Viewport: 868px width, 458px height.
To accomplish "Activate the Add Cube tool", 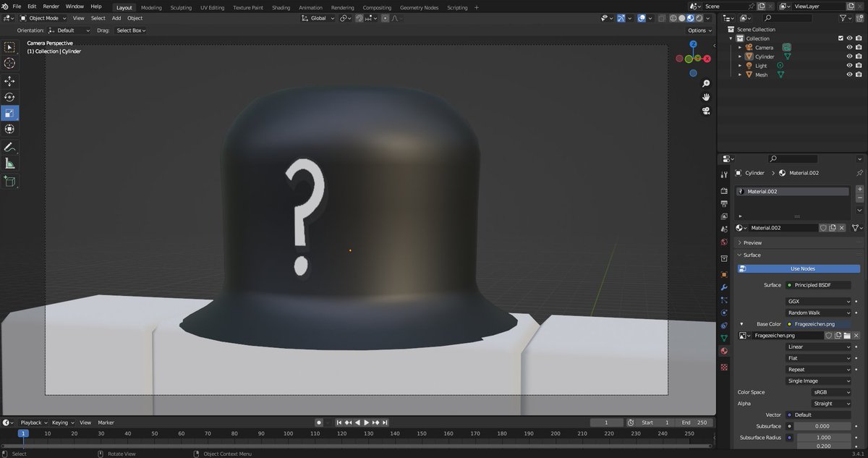I will [x=10, y=182].
